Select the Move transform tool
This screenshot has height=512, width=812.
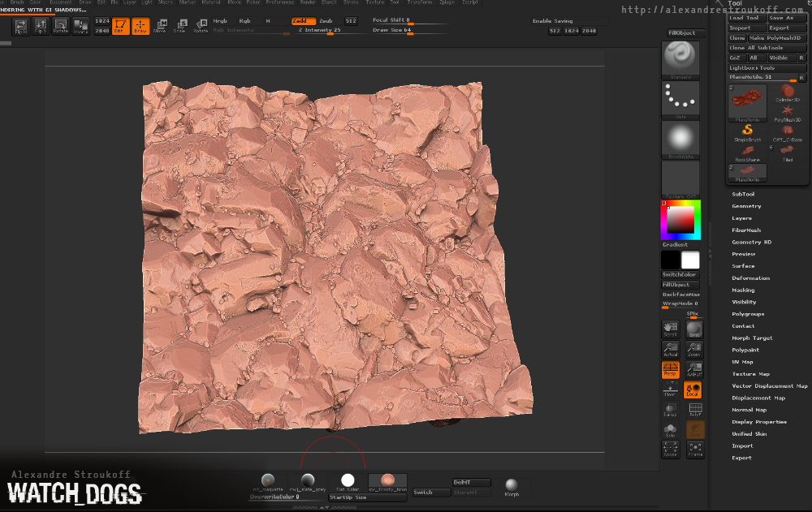pyautogui.click(x=160, y=26)
